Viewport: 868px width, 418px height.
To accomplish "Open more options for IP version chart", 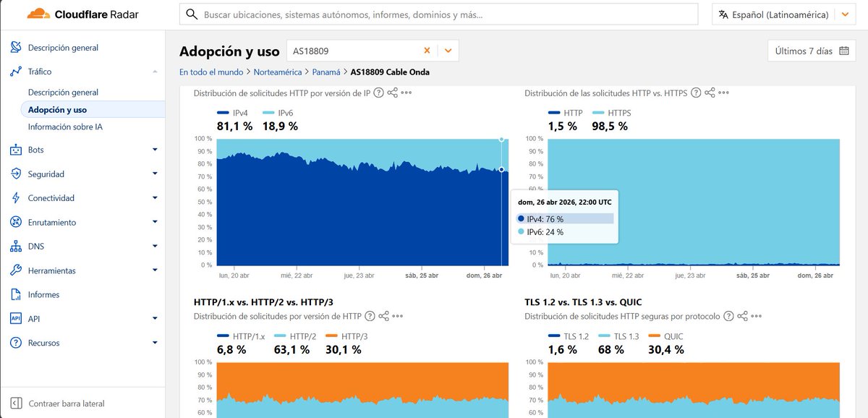I will [407, 93].
